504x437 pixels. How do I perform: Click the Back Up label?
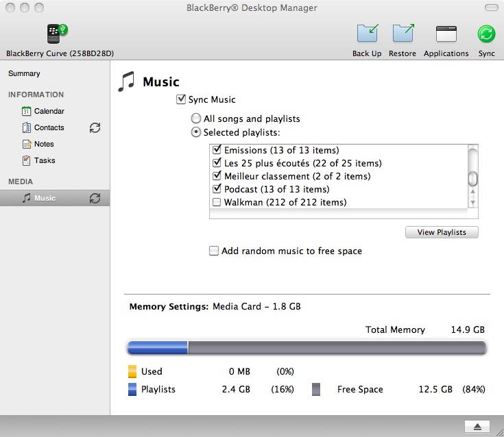pos(367,53)
